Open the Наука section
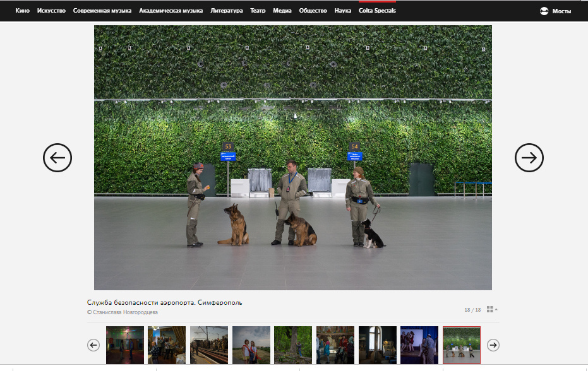 pyautogui.click(x=343, y=11)
